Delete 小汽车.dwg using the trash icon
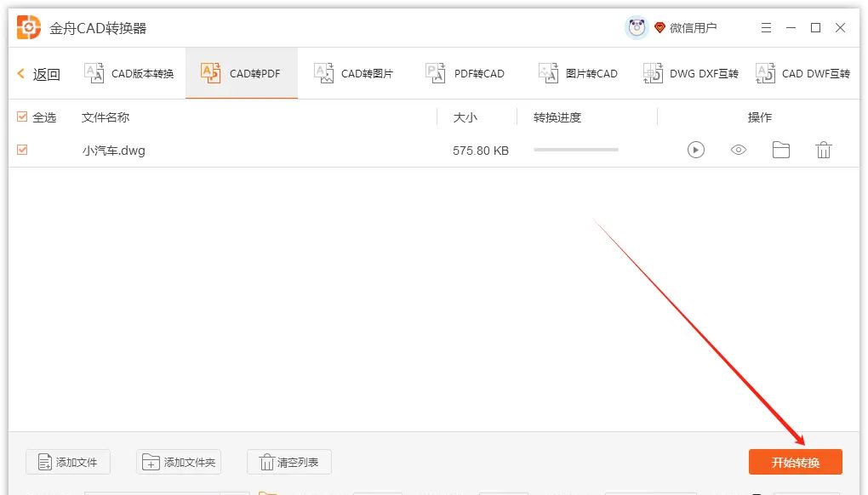868x495 pixels. coord(824,150)
